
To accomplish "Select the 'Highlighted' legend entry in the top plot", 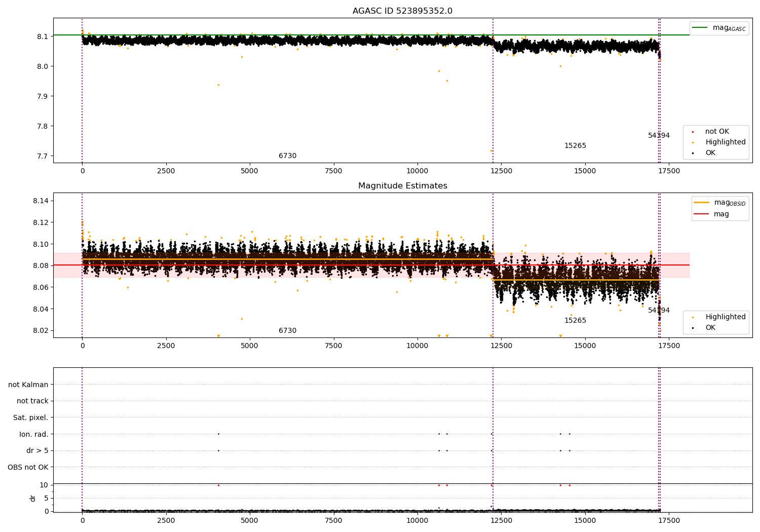I will click(x=718, y=142).
